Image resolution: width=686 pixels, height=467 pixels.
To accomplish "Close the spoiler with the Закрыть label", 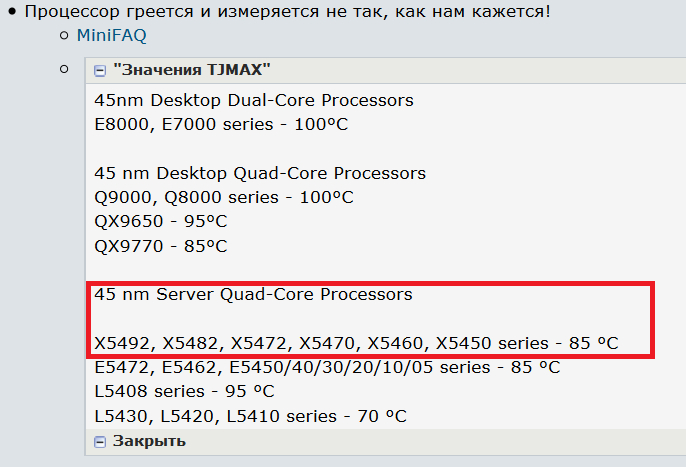I will (x=149, y=441).
